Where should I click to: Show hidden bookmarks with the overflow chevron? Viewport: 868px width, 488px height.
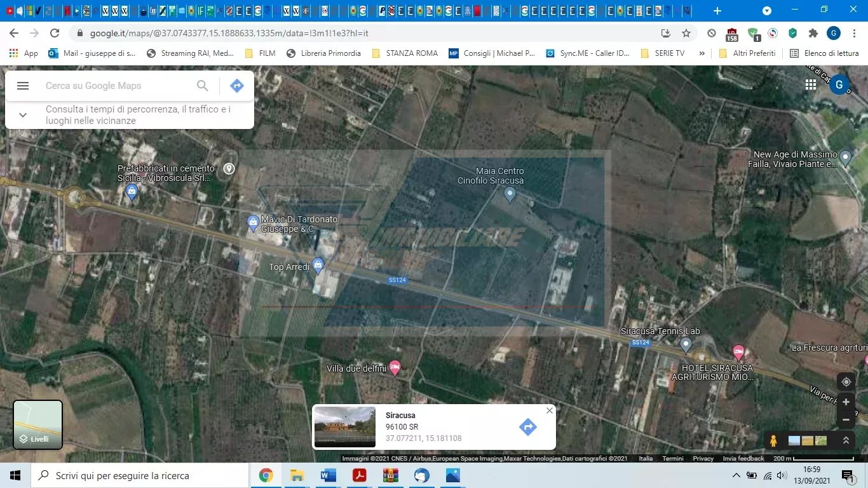point(702,53)
